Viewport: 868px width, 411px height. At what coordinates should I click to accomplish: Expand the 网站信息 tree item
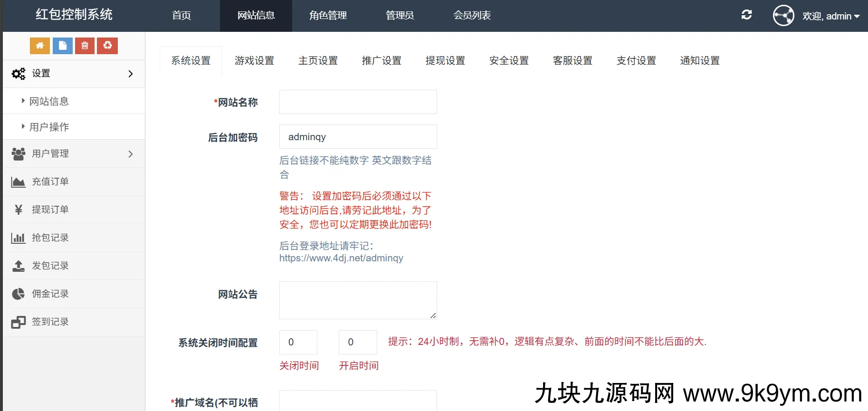click(48, 101)
